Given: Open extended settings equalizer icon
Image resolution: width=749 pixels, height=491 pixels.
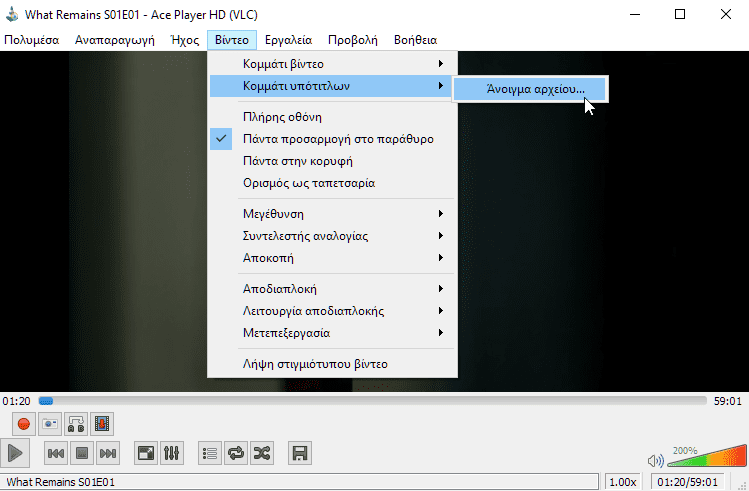Looking at the screenshot, I should [171, 453].
